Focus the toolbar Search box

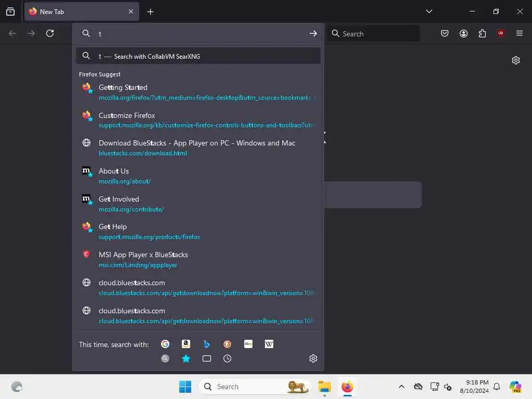[x=373, y=33]
